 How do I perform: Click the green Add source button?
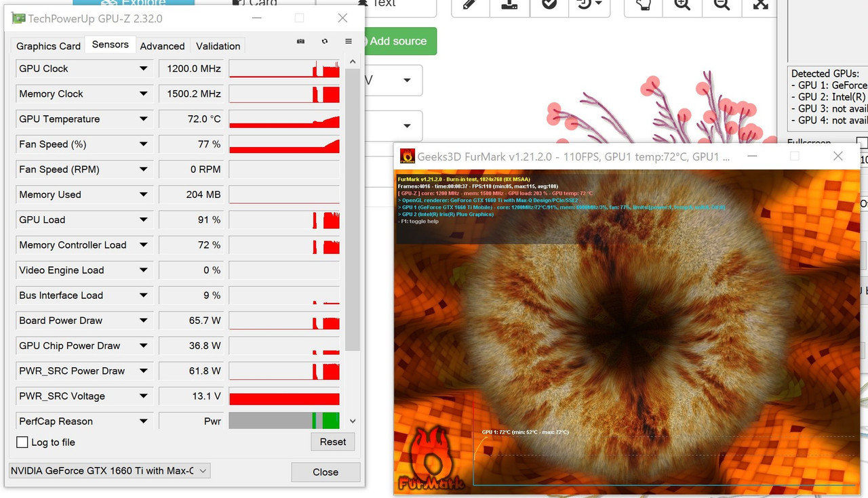coord(399,41)
